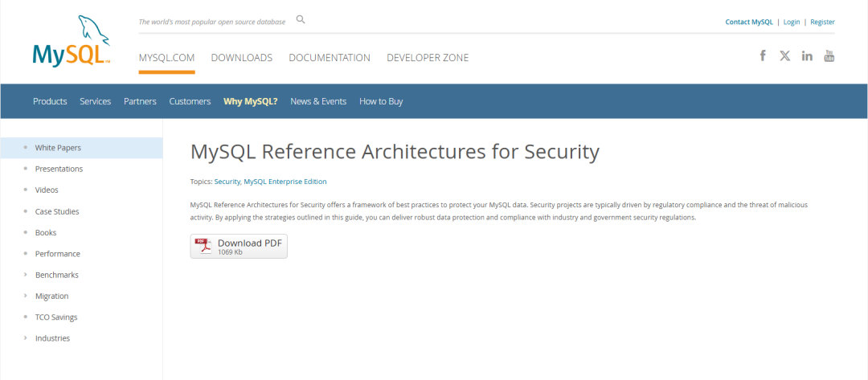
Task: Go to the DEVELOPER ZONE tab
Action: point(428,58)
